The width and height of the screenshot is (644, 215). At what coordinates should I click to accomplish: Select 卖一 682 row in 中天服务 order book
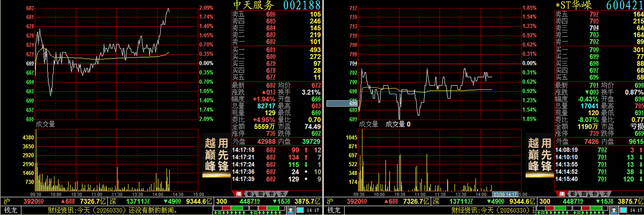pos(276,42)
